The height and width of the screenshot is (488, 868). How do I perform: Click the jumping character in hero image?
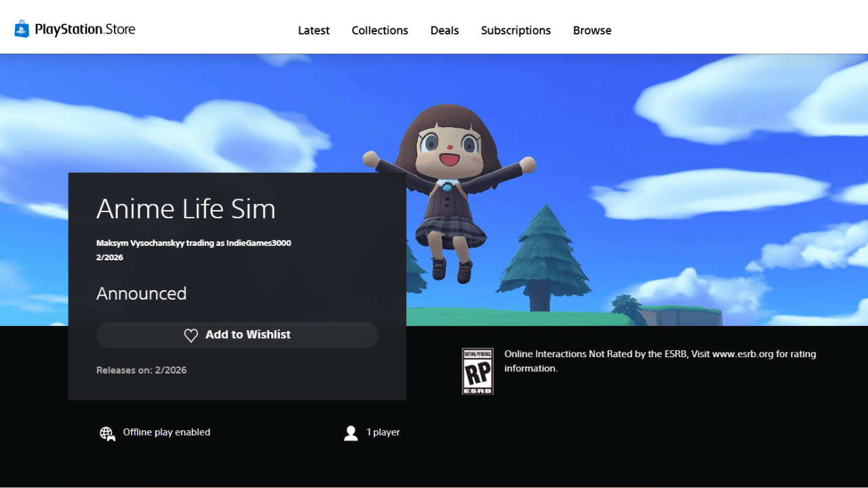[449, 195]
